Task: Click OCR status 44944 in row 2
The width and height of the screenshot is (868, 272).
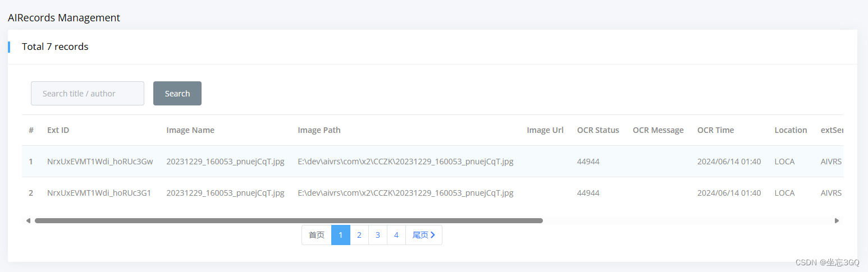Action: [588, 193]
